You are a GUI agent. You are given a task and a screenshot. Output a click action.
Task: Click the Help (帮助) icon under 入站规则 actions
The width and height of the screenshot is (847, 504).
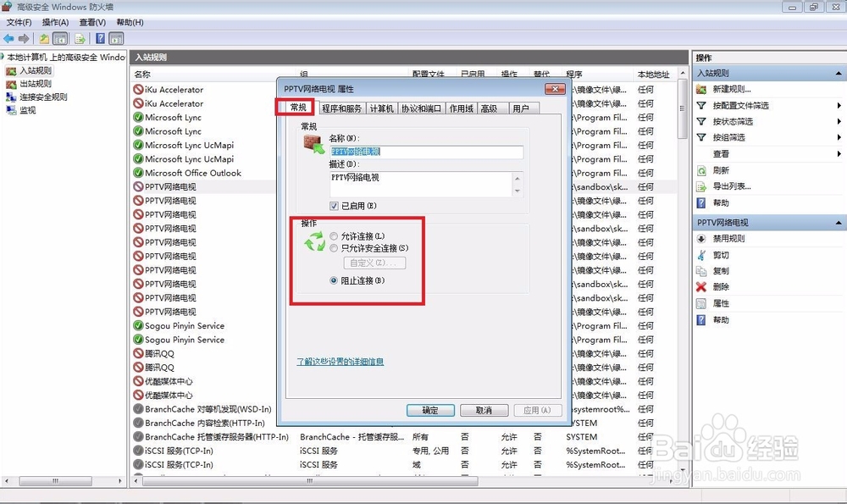(x=701, y=203)
